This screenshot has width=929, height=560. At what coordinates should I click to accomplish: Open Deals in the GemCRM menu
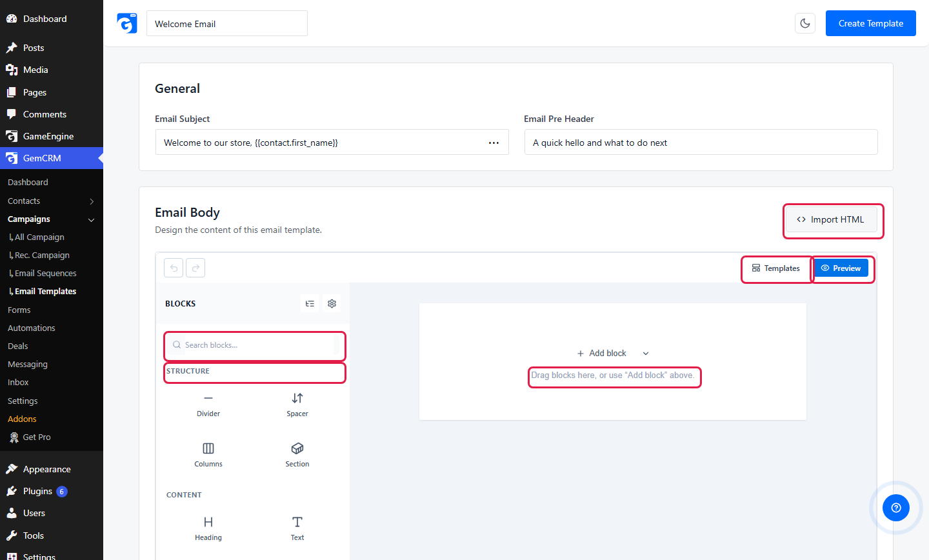18,346
